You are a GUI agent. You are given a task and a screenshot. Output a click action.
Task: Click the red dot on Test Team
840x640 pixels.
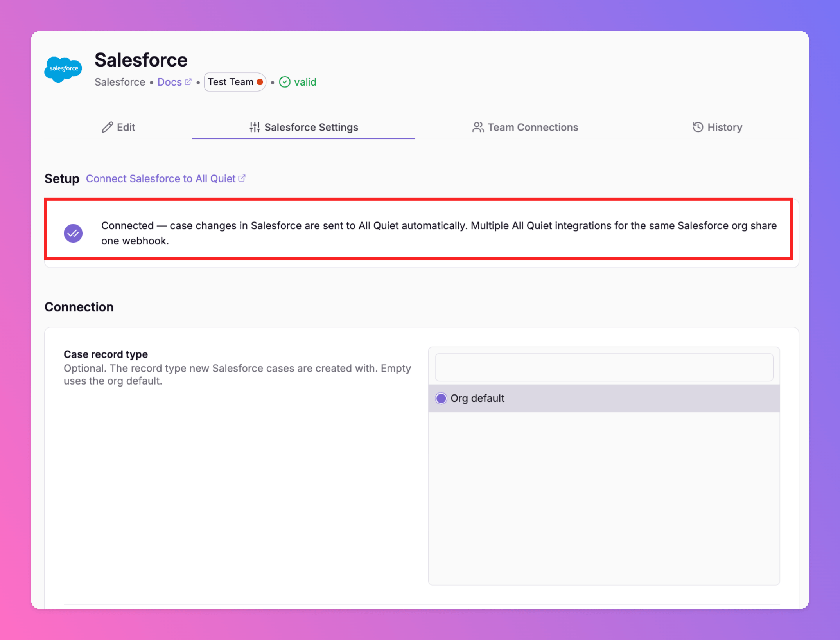point(260,82)
